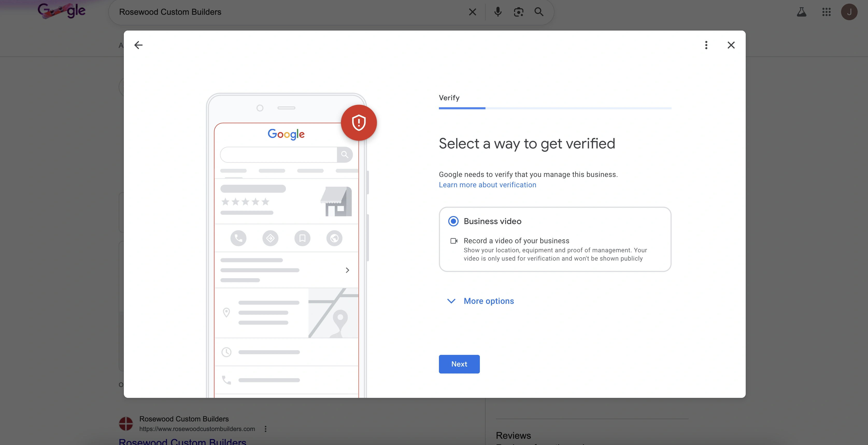This screenshot has width=868, height=445.
Task: Click the magnifier search icon
Action: pyautogui.click(x=539, y=12)
